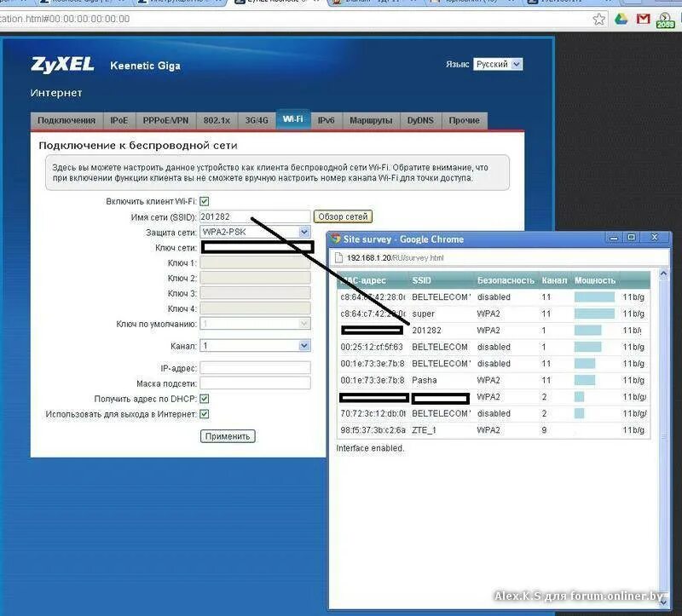Click the ZyXEL logo
Viewport: 682px width, 616px height.
62,65
